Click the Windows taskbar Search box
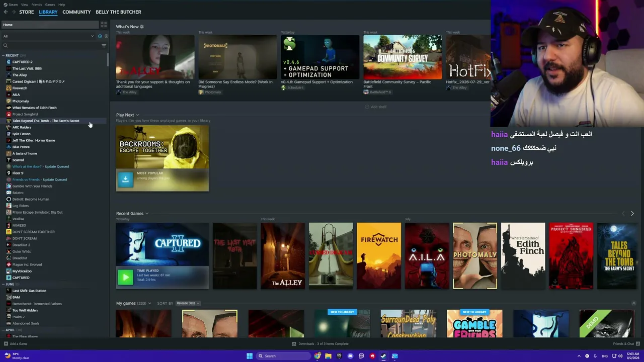Viewport: 644px width, 362px height. click(x=282, y=356)
